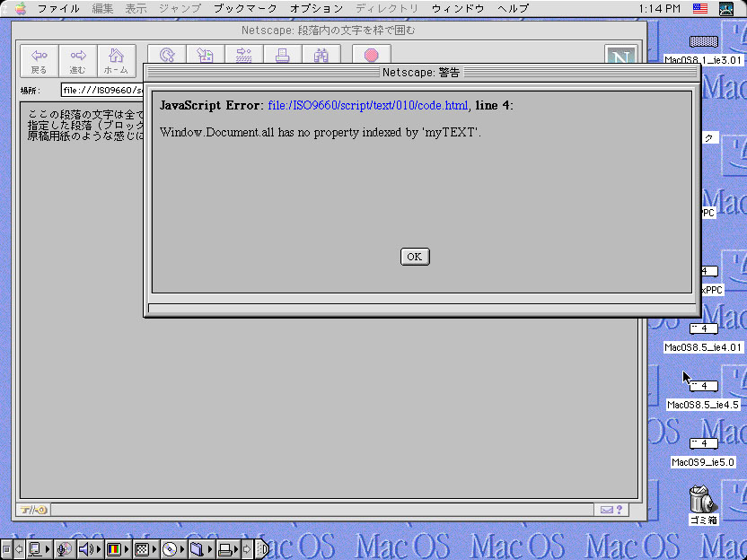This screenshot has width=747, height=560.
Task: Open the AppleTalk computer control strip module
Action: pos(39,549)
